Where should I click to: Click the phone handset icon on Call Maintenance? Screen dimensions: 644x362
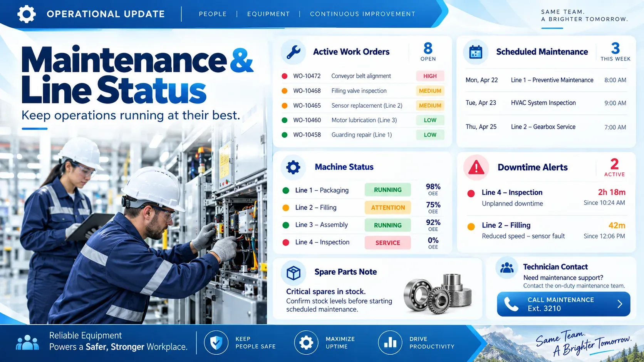point(511,304)
